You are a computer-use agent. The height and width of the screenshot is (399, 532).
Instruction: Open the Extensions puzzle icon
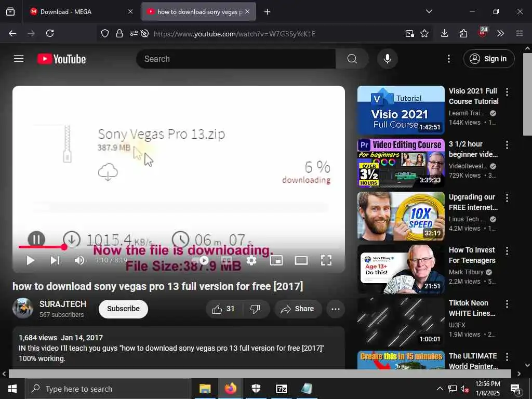pyautogui.click(x=463, y=33)
